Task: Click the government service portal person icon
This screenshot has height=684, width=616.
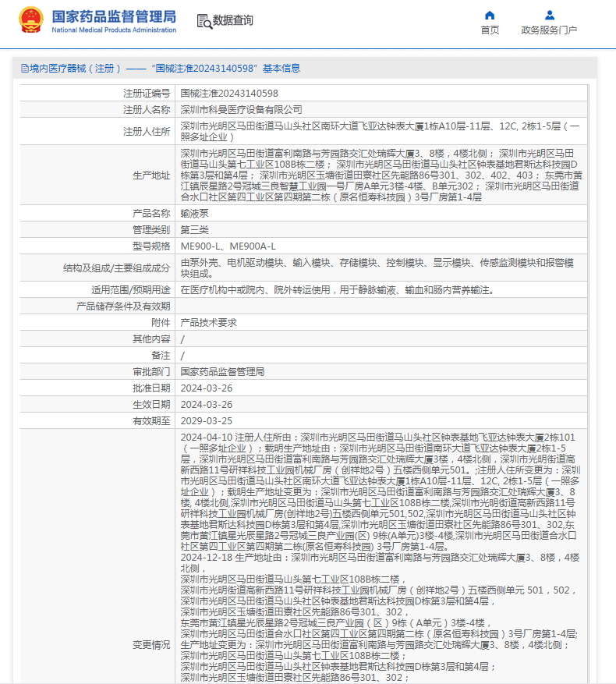Action: pos(549,16)
